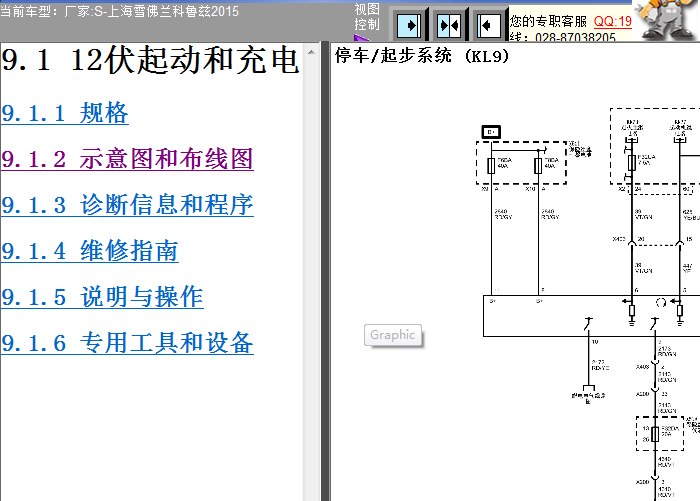Click the small purple triangle under 视图控制
The width and height of the screenshot is (700, 501).
point(361,38)
